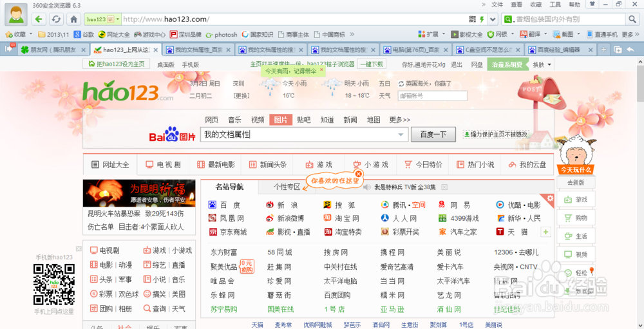Open the sidebar toggle icon left of tabs

(8, 49)
